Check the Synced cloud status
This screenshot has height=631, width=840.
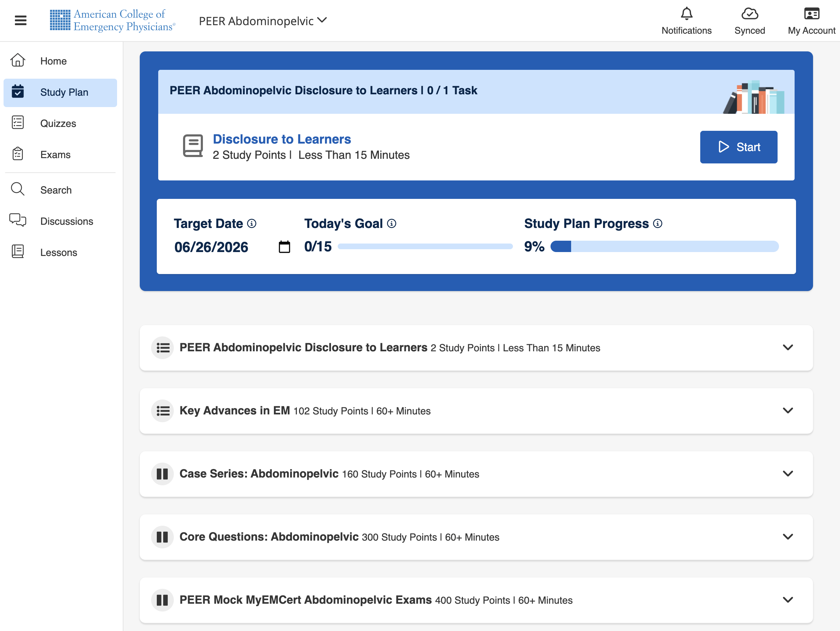[749, 21]
